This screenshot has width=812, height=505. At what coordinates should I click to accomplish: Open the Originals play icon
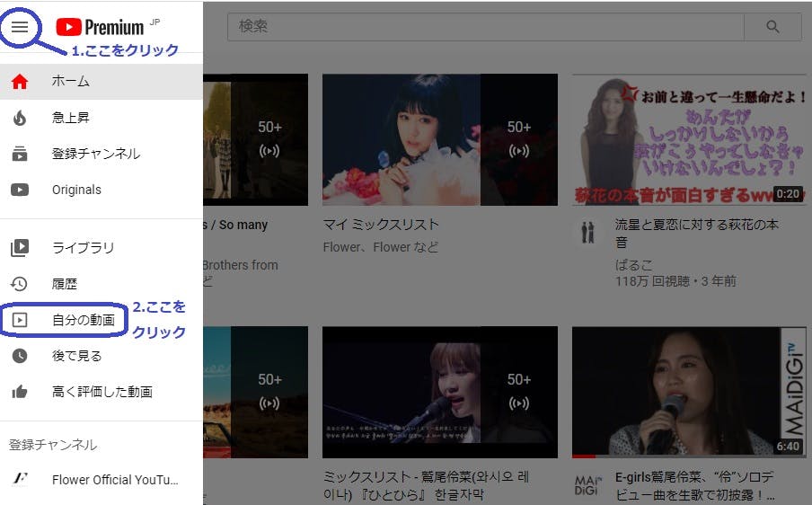point(20,190)
